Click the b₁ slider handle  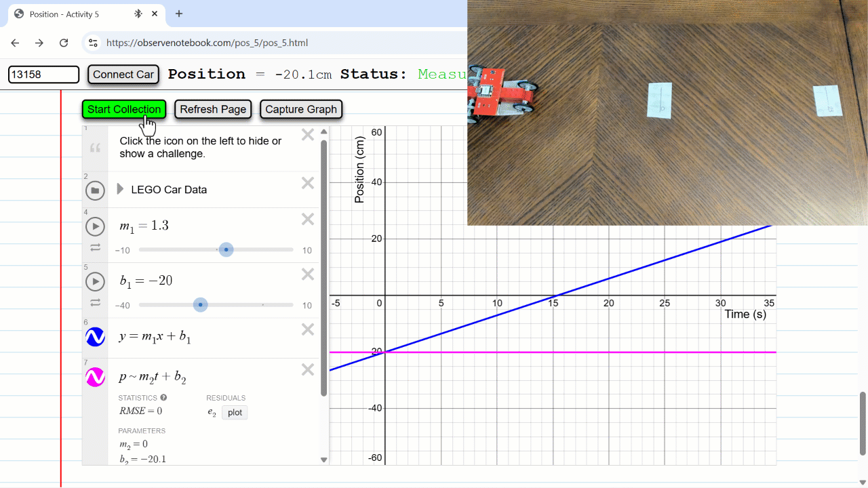201,304
